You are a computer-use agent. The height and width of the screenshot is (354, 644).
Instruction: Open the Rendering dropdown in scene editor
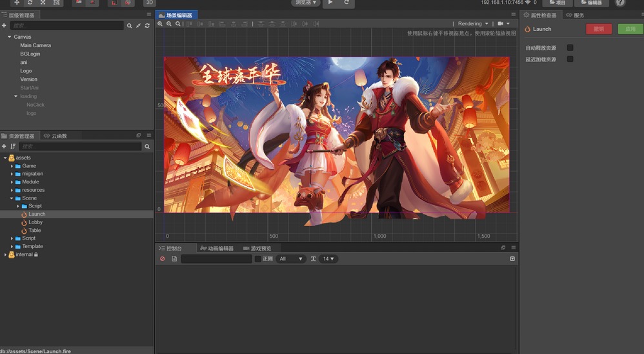[473, 24]
